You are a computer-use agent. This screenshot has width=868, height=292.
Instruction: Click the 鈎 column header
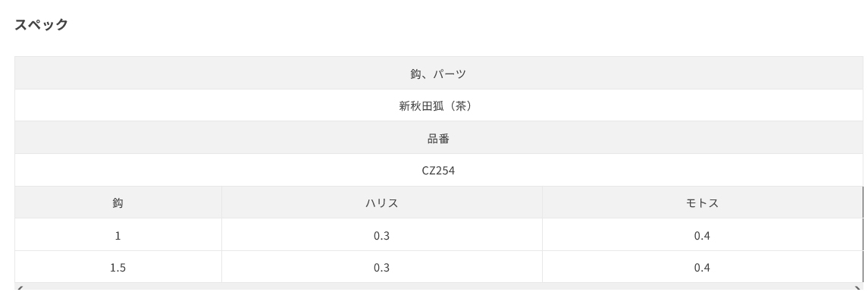tap(118, 203)
